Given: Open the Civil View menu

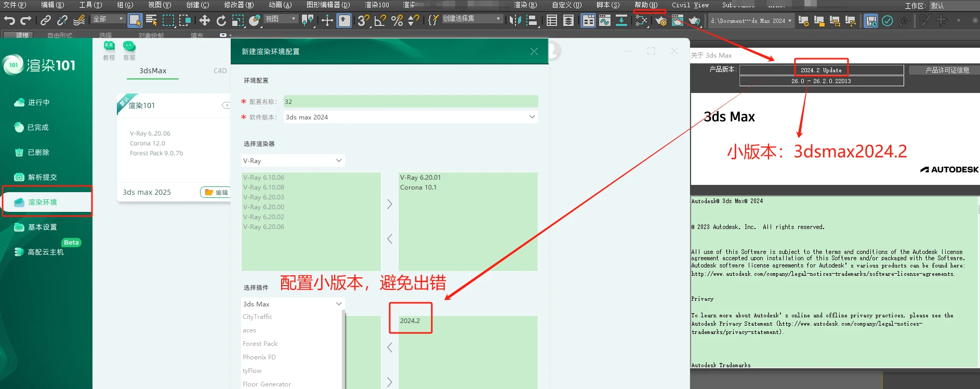Looking at the screenshot, I should pos(690,5).
